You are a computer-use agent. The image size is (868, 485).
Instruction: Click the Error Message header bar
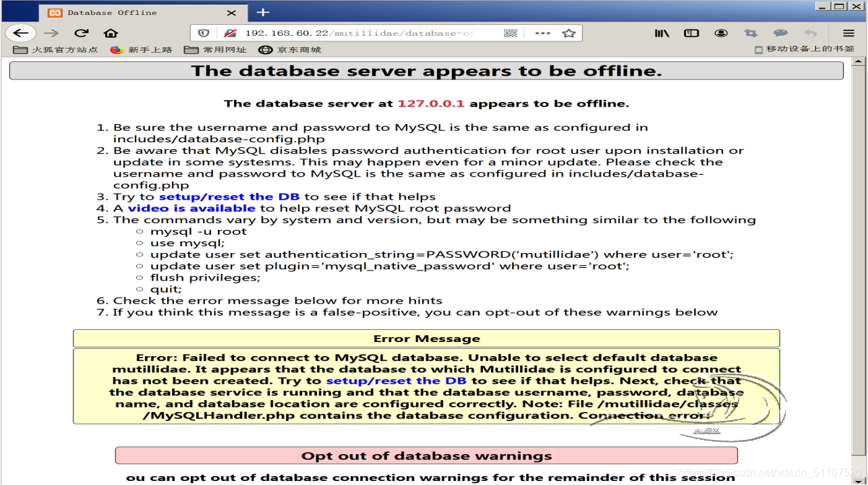[x=426, y=339]
